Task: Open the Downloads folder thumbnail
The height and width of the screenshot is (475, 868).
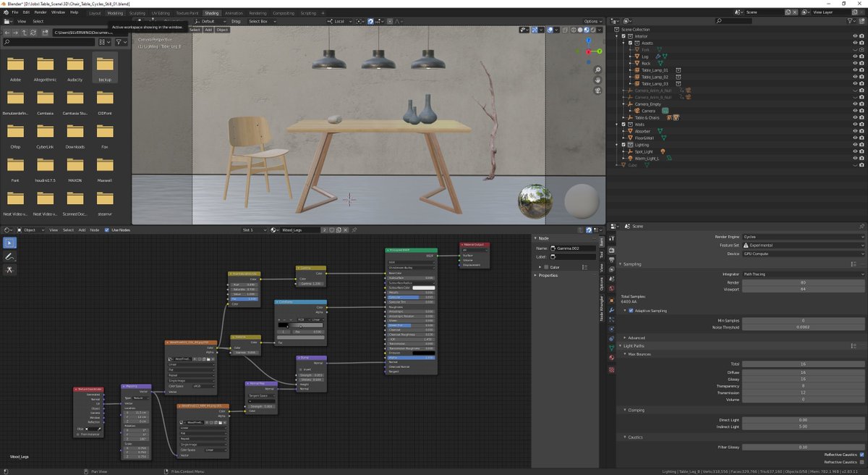Action: (75, 135)
